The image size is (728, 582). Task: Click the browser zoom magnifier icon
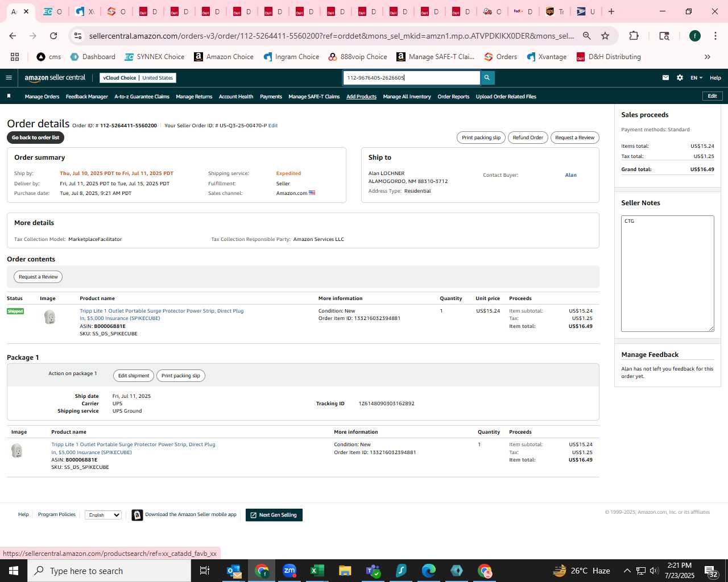[586, 36]
